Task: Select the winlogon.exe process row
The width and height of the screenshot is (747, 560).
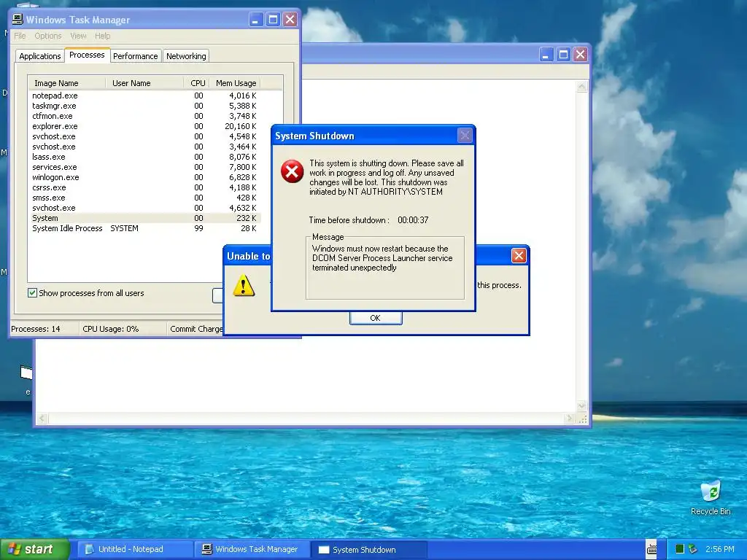Action: [x=144, y=177]
